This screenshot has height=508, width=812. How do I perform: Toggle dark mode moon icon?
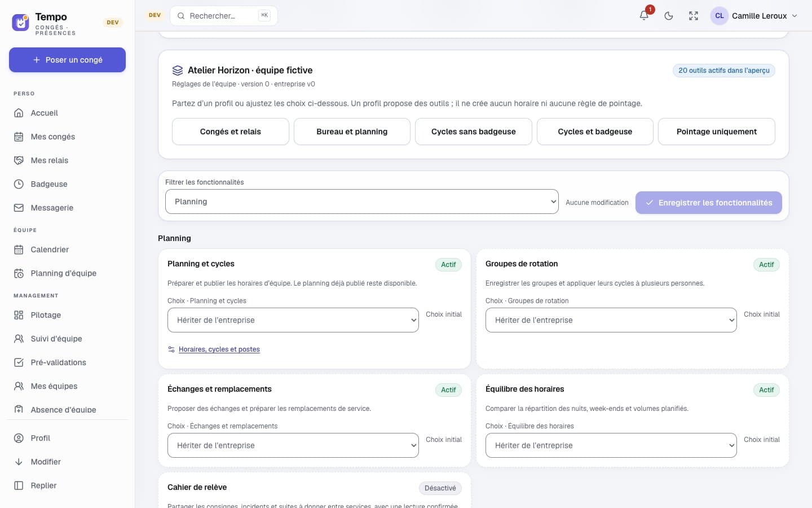(669, 16)
